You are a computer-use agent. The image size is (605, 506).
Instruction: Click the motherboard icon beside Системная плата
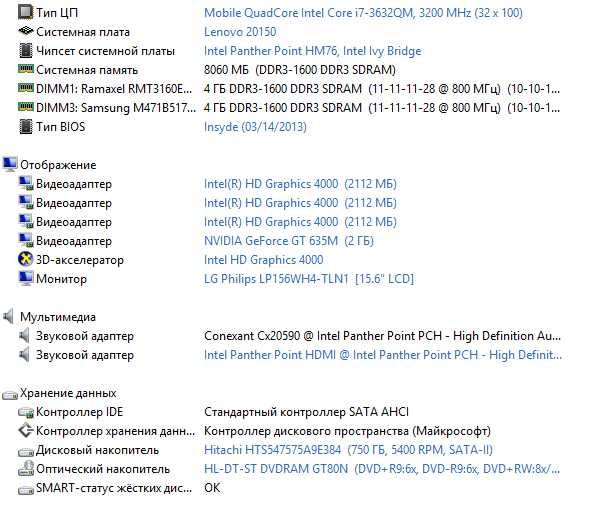click(25, 32)
